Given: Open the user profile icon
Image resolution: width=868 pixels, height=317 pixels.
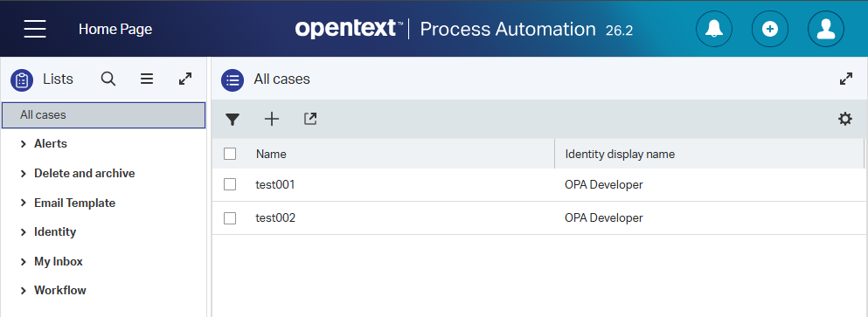Looking at the screenshot, I should click(x=826, y=28).
